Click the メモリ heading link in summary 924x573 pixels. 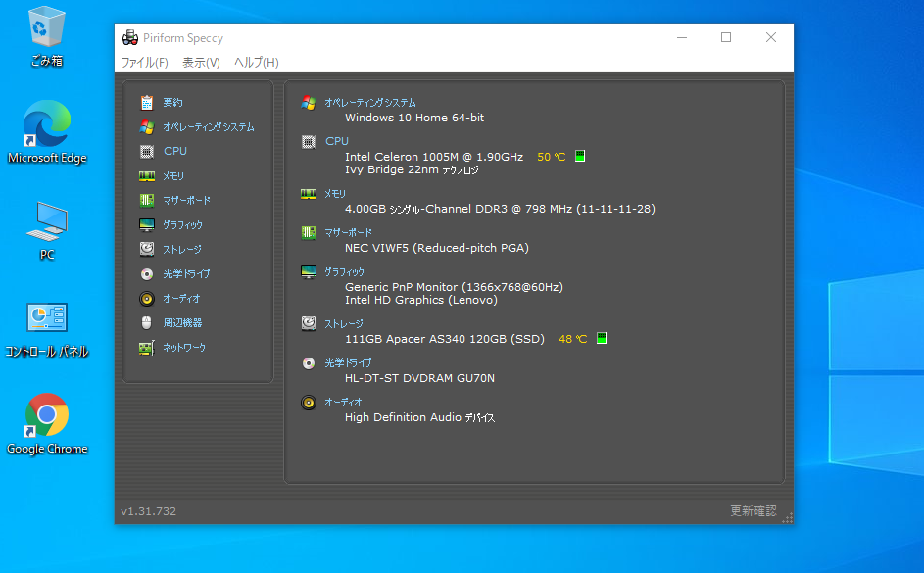pyautogui.click(x=335, y=194)
